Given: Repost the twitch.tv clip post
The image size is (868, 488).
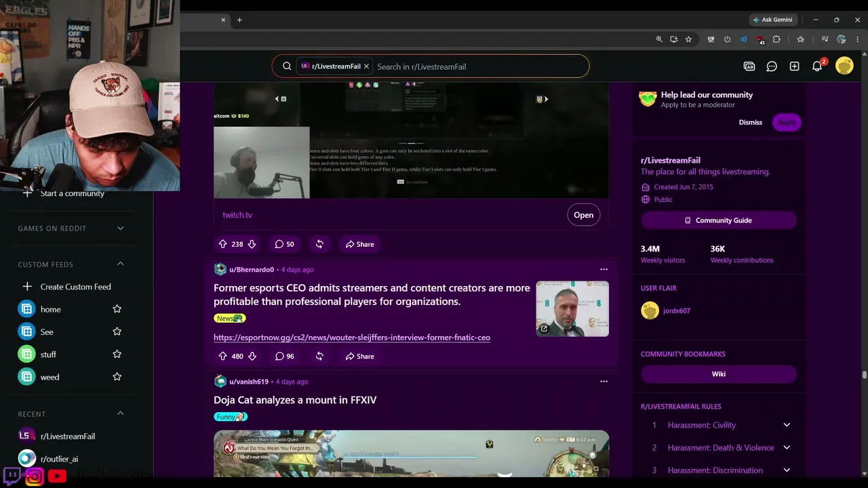Looking at the screenshot, I should [319, 244].
